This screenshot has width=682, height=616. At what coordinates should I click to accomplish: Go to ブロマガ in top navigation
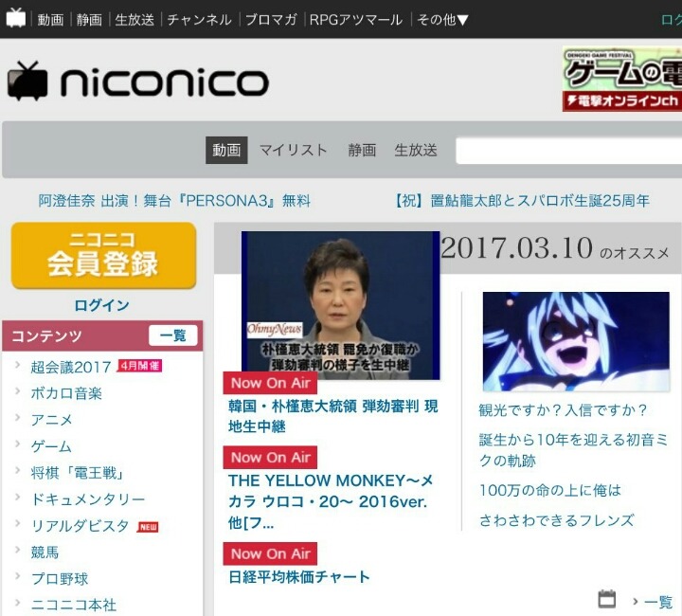tap(271, 20)
